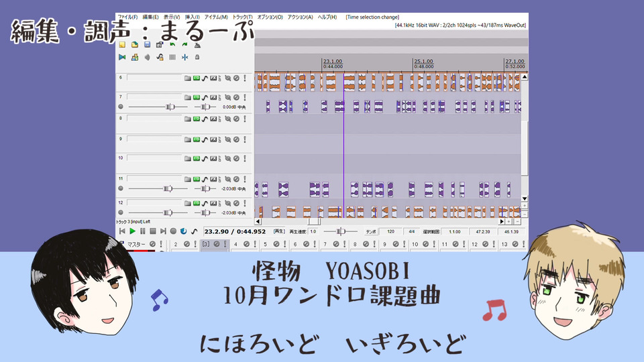
Task: Open envelope button on track 6
Action: tap(205, 78)
